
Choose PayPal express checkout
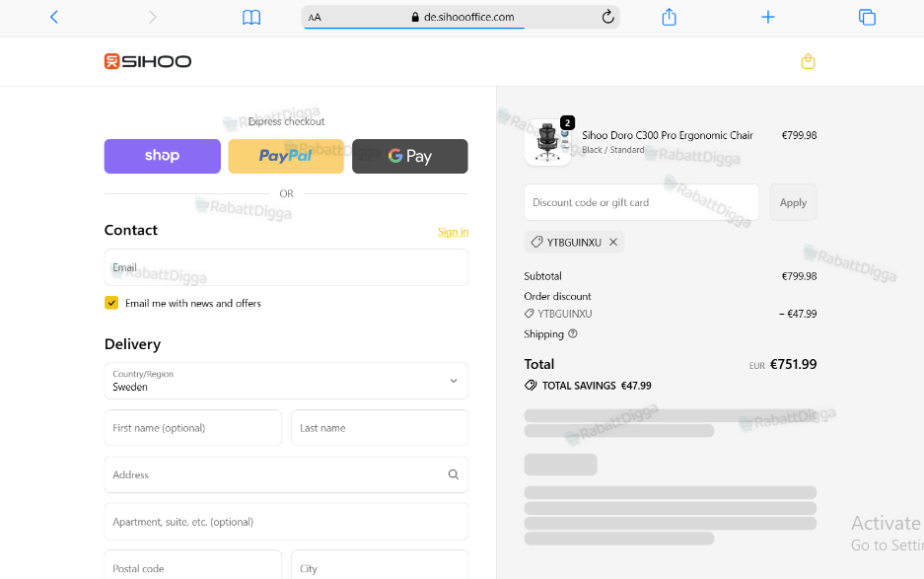tap(286, 156)
